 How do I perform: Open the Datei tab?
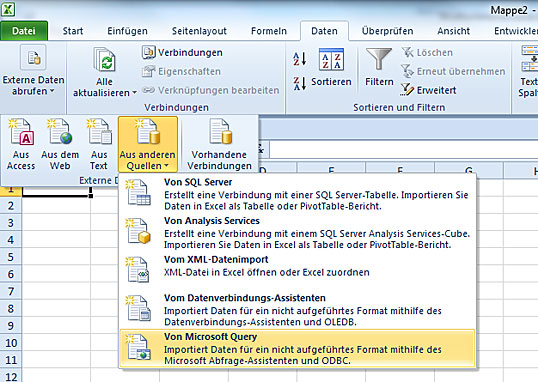point(24,31)
